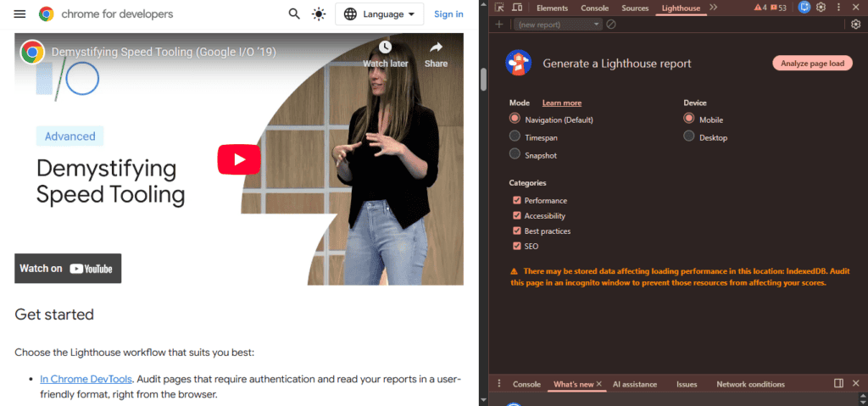868x406 pixels.
Task: Select the inspect element picker icon
Action: tap(499, 8)
